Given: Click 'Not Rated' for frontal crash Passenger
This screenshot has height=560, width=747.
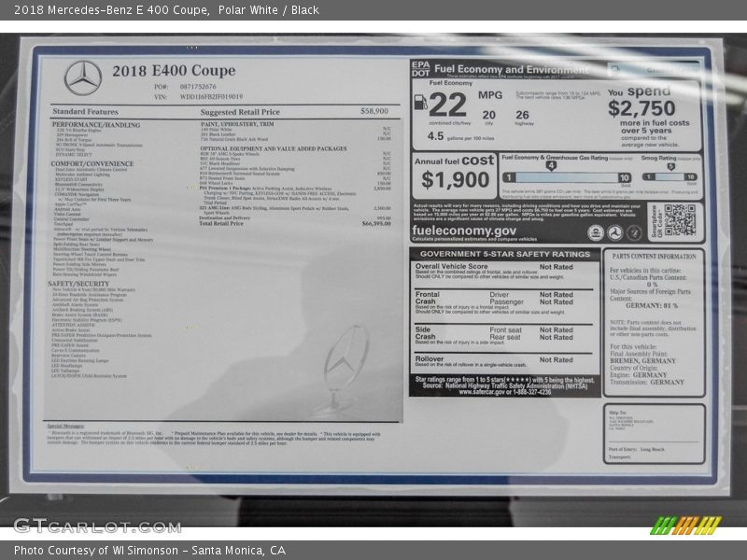Looking at the screenshot, I should [556, 301].
